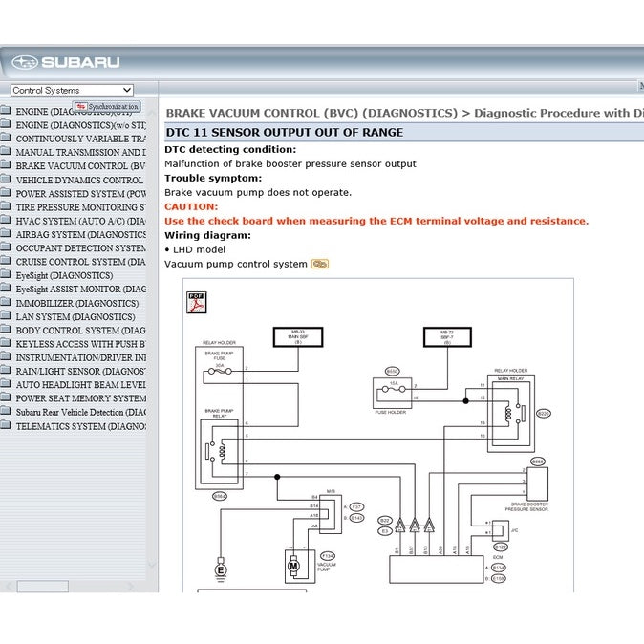Open the Control Systems dropdown
Image resolution: width=644 pixels, height=644 pixels.
pyautogui.click(x=72, y=90)
